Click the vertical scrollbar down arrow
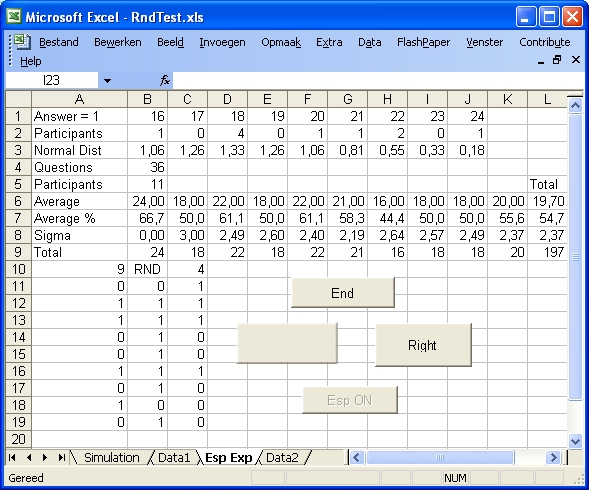Viewport: 589px width, 490px height. click(x=575, y=441)
